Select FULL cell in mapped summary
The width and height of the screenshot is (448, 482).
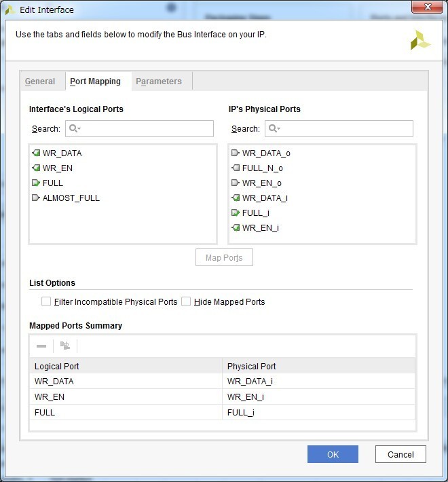[126, 412]
